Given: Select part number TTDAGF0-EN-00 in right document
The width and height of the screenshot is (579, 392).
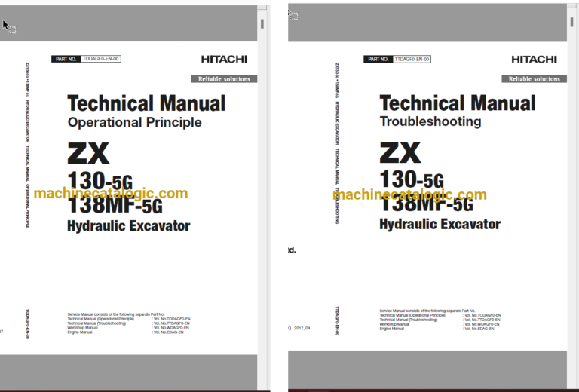Looking at the screenshot, I should click(x=412, y=59).
